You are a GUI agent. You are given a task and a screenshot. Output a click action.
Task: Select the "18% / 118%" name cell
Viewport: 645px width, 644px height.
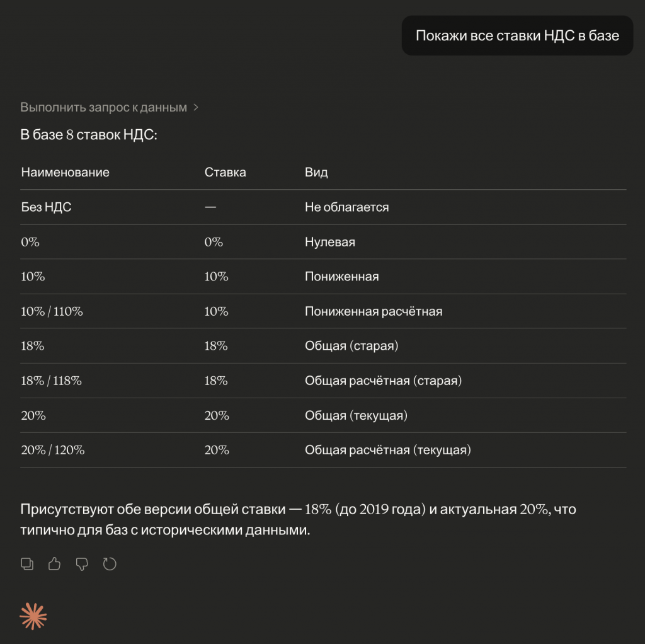coord(51,381)
